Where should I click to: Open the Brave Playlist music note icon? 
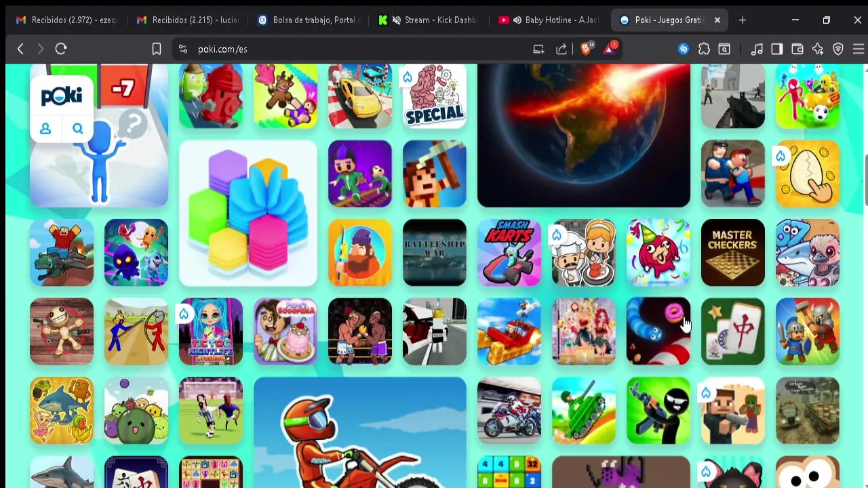coord(757,49)
